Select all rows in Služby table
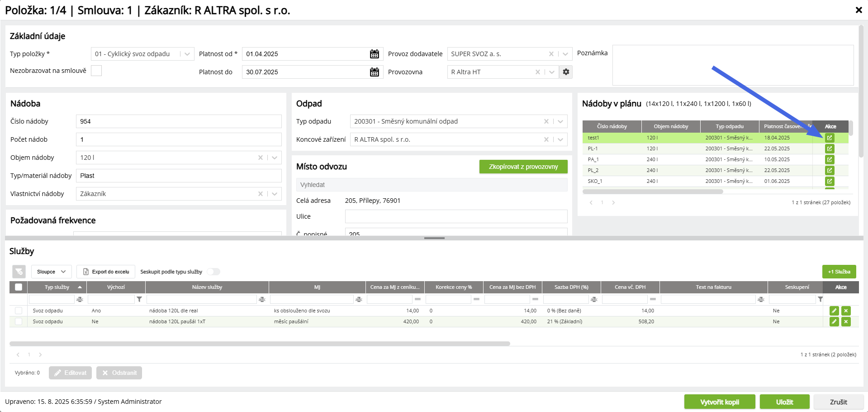868x412 pixels. click(x=19, y=287)
